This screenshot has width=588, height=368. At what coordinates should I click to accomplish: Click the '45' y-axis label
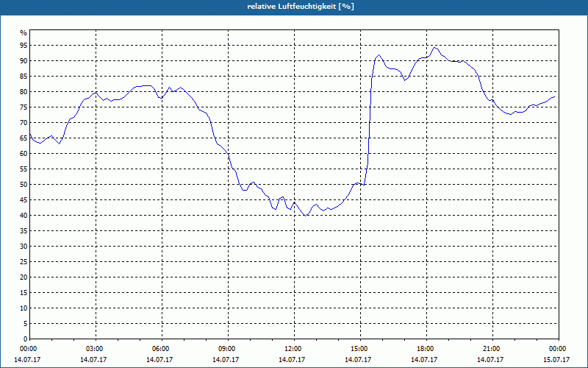click(x=24, y=199)
